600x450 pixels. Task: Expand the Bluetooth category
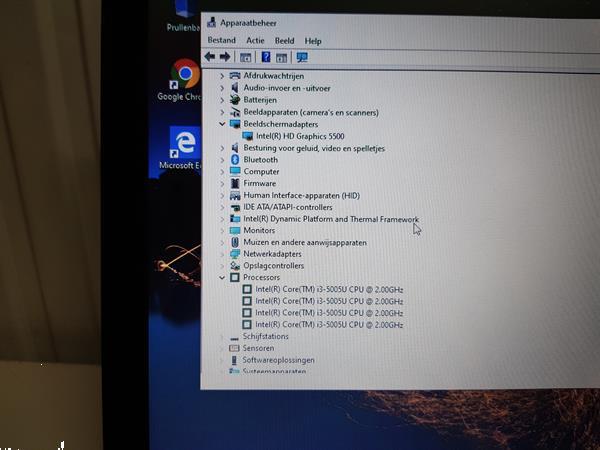tap(222, 160)
